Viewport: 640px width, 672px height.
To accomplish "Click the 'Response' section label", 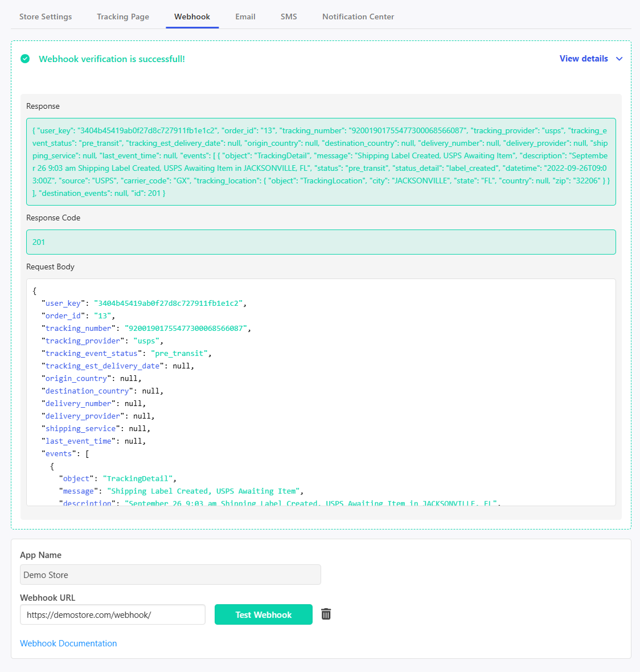I will (x=43, y=106).
